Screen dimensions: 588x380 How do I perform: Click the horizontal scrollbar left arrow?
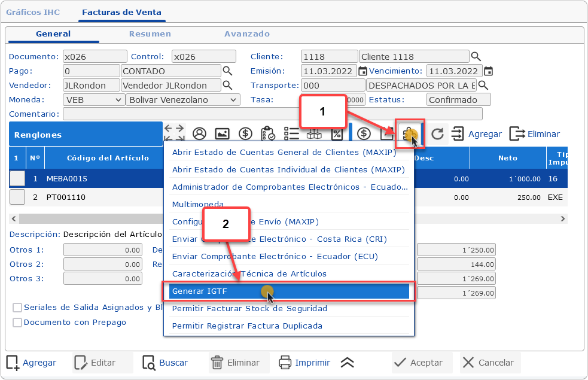pyautogui.click(x=14, y=219)
